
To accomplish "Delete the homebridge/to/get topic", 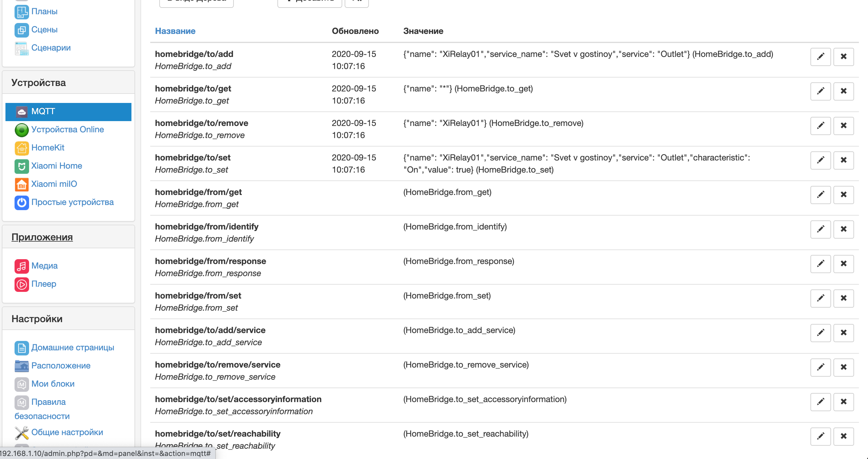I will [x=843, y=91].
